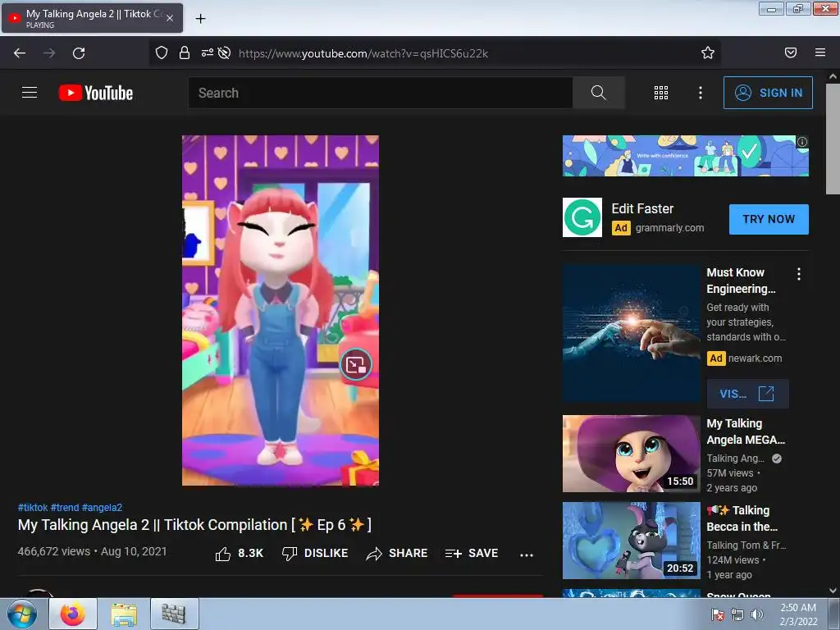Open the SHARE dialog
Image resolution: width=840 pixels, height=630 pixels.
click(x=396, y=554)
